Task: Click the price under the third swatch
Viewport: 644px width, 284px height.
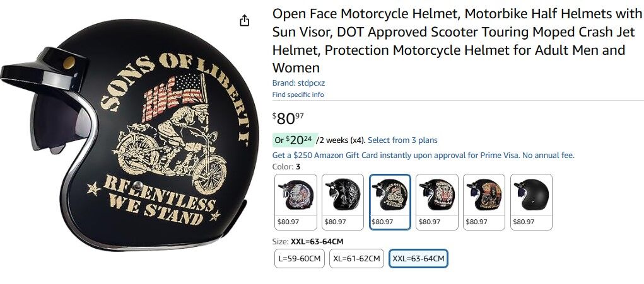Action: click(382, 222)
